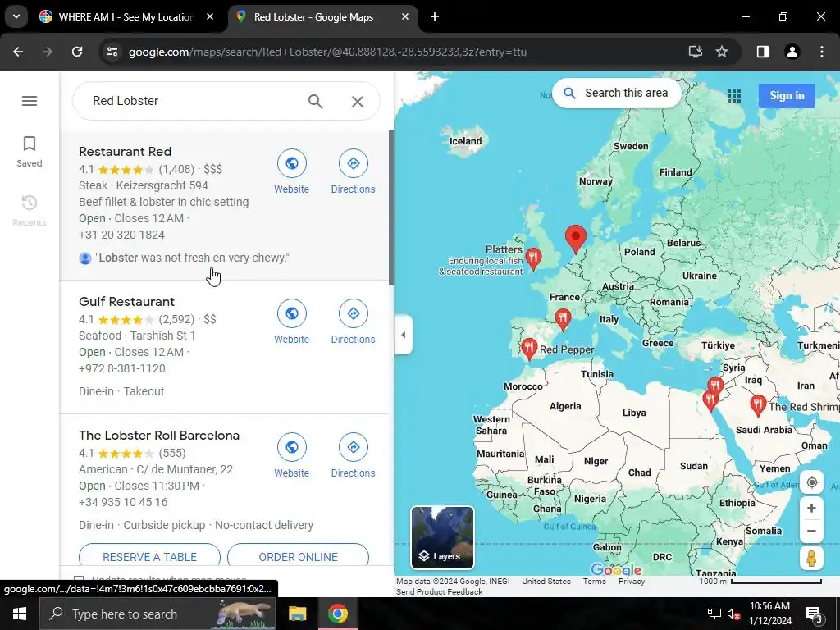
Task: Open Chrome three-dot menu
Action: pyautogui.click(x=821, y=52)
